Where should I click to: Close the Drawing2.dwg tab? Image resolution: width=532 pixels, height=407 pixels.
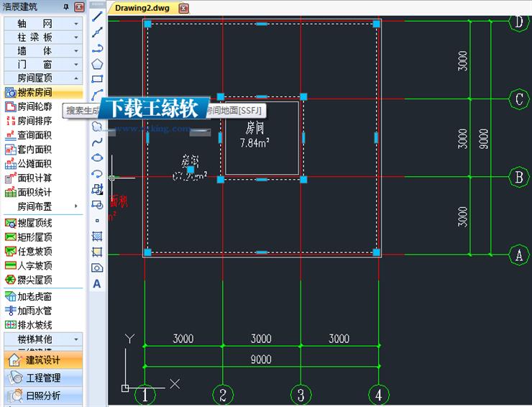pos(183,8)
